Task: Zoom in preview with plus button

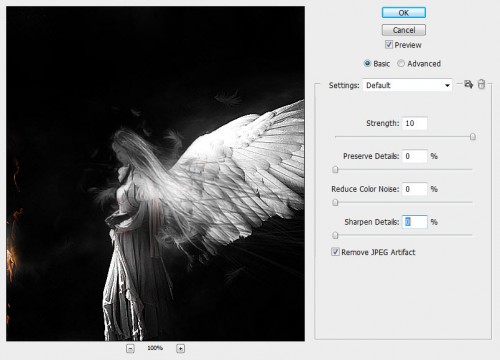Action: point(180,349)
